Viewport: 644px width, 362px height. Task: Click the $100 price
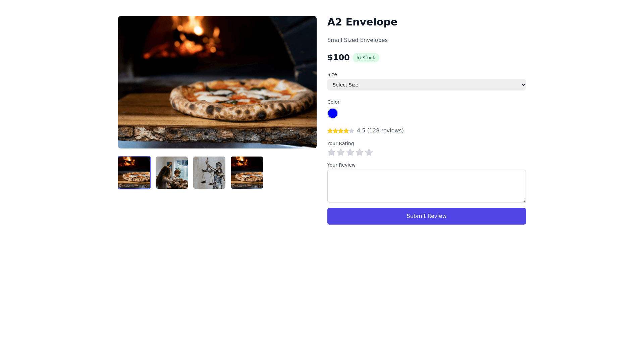338,58
